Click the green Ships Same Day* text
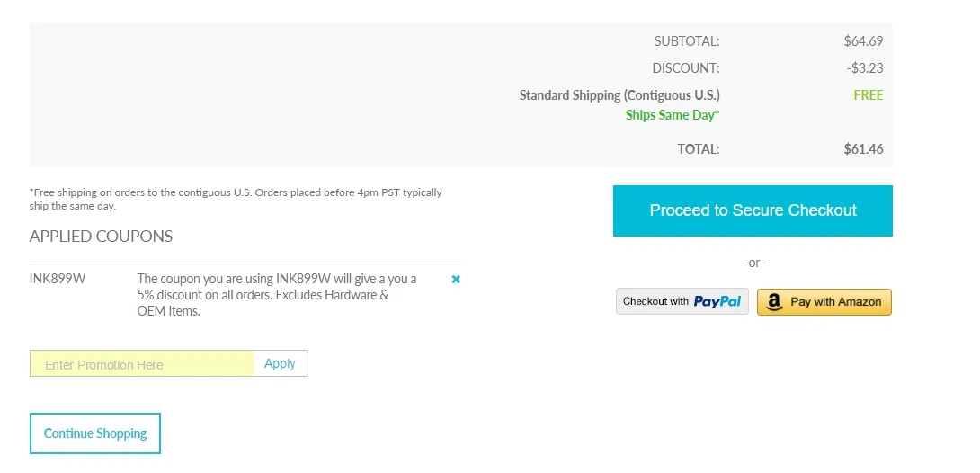 pyautogui.click(x=673, y=115)
